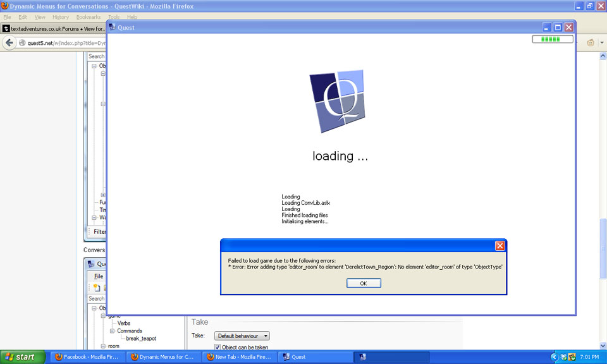Click the new file icon in embedded toolbar
This screenshot has height=364, width=607.
pos(97,288)
